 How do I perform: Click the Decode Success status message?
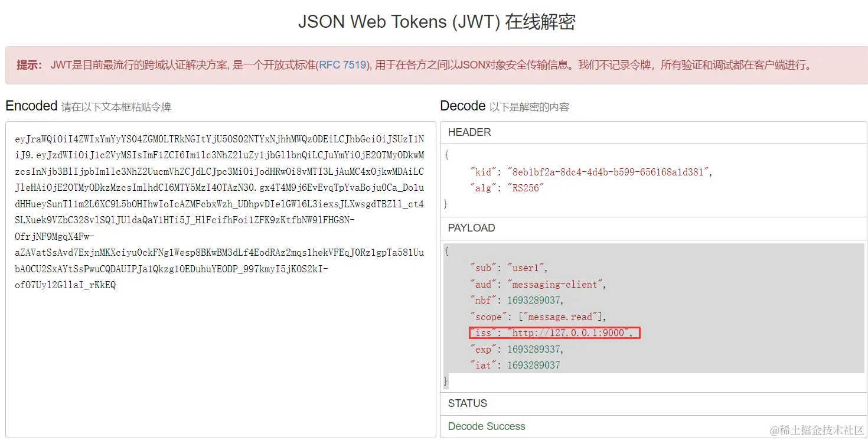click(x=487, y=426)
